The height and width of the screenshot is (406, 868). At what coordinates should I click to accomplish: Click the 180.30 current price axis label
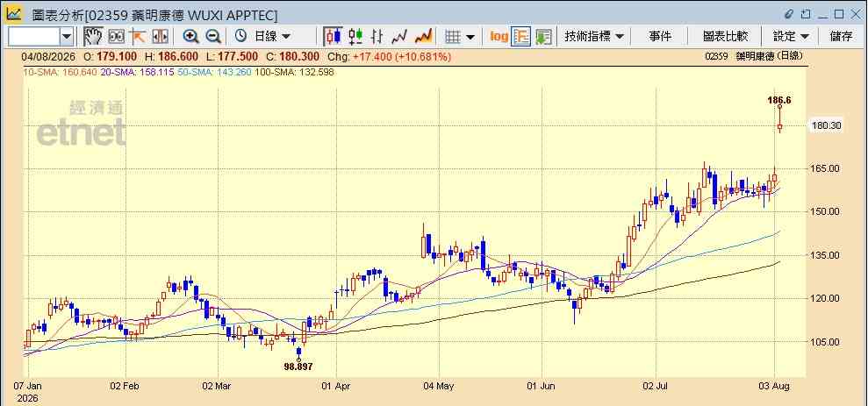point(826,125)
